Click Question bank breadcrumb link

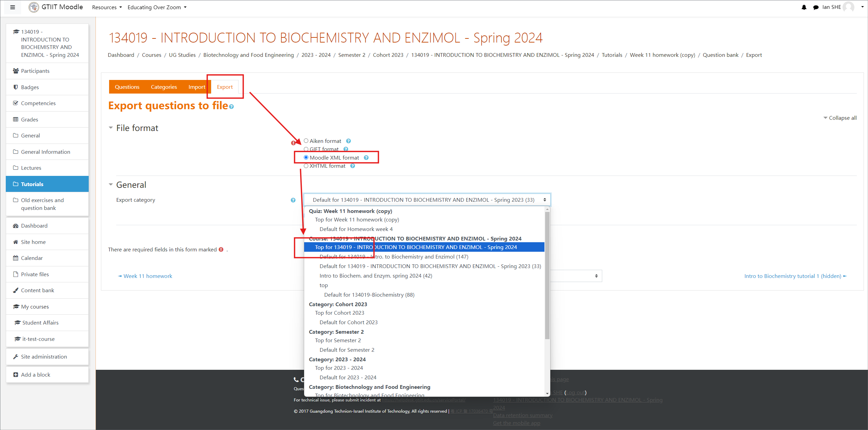pos(721,55)
